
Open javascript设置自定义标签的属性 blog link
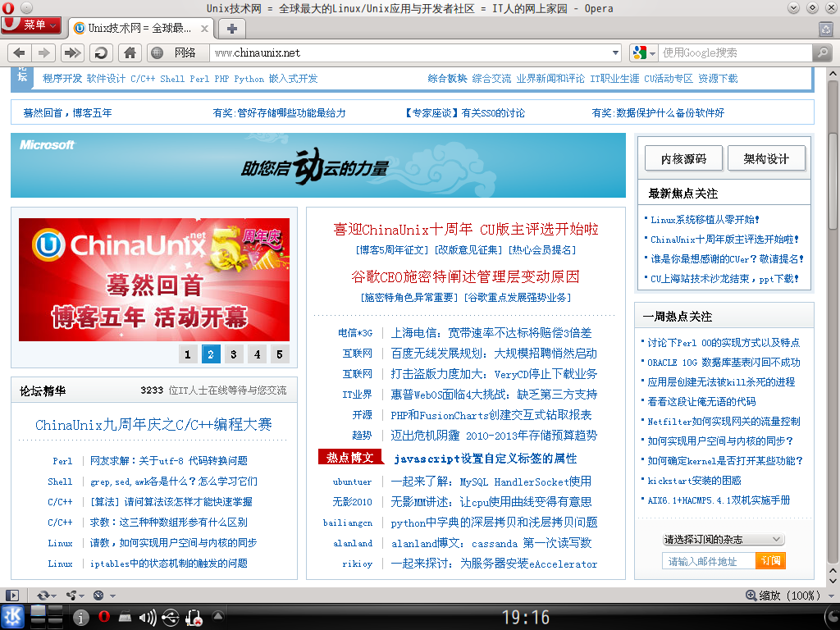[x=486, y=459]
